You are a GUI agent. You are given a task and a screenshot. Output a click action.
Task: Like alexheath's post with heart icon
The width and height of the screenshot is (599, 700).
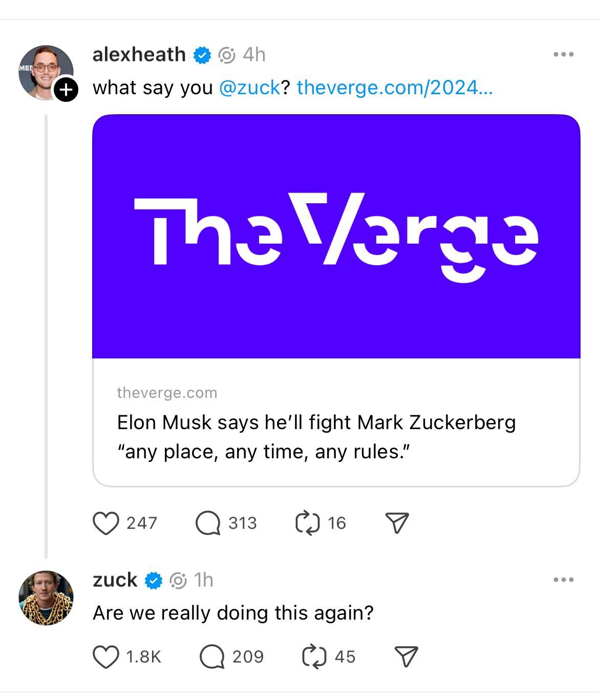tap(106, 523)
